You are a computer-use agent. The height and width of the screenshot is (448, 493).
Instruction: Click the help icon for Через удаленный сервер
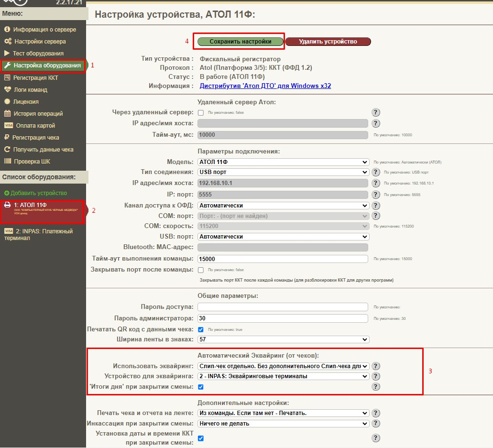(376, 112)
